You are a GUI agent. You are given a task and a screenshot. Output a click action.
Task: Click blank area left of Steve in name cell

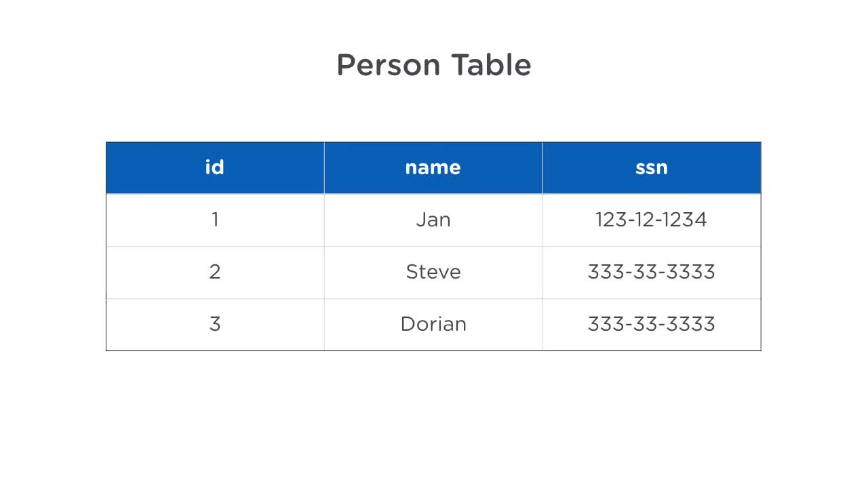click(x=365, y=272)
